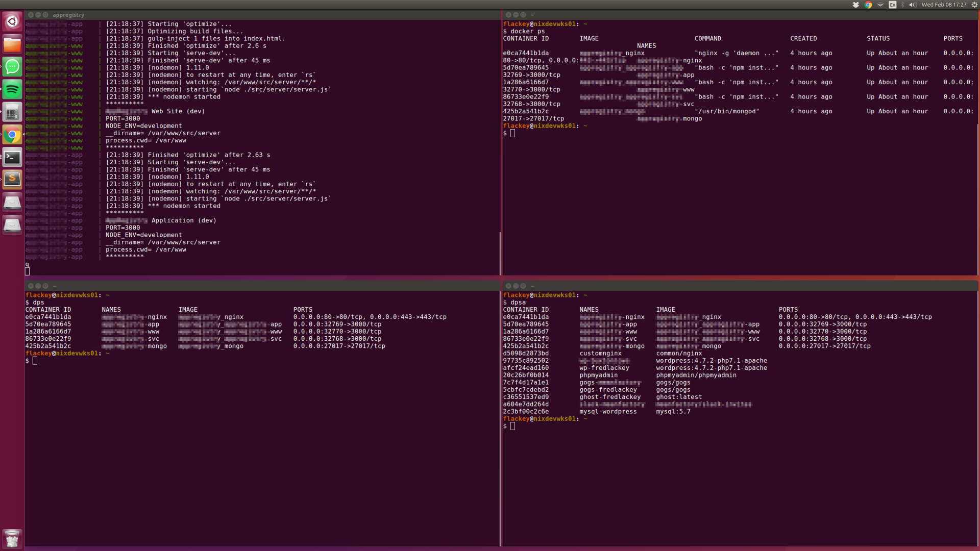Click the 'appregistry' terminal title text
The image size is (980, 551).
[68, 15]
